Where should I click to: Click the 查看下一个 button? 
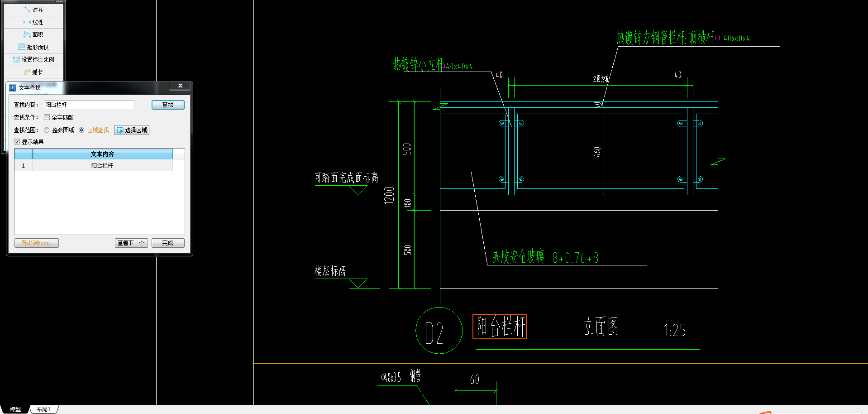click(x=131, y=243)
